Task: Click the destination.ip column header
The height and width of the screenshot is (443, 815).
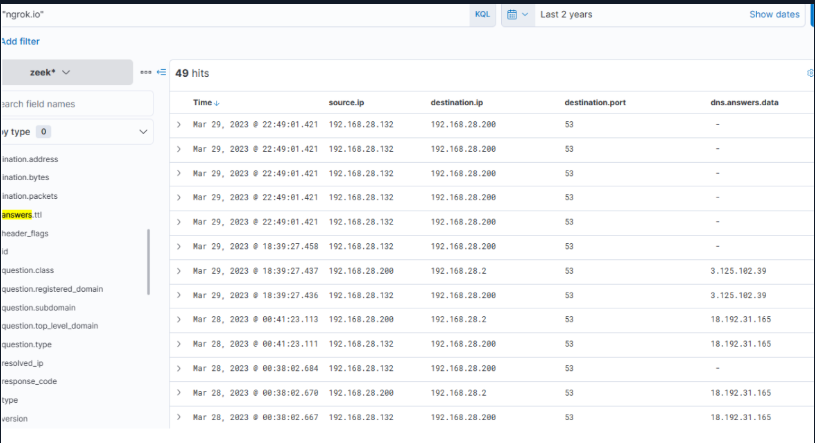Action: [x=456, y=102]
